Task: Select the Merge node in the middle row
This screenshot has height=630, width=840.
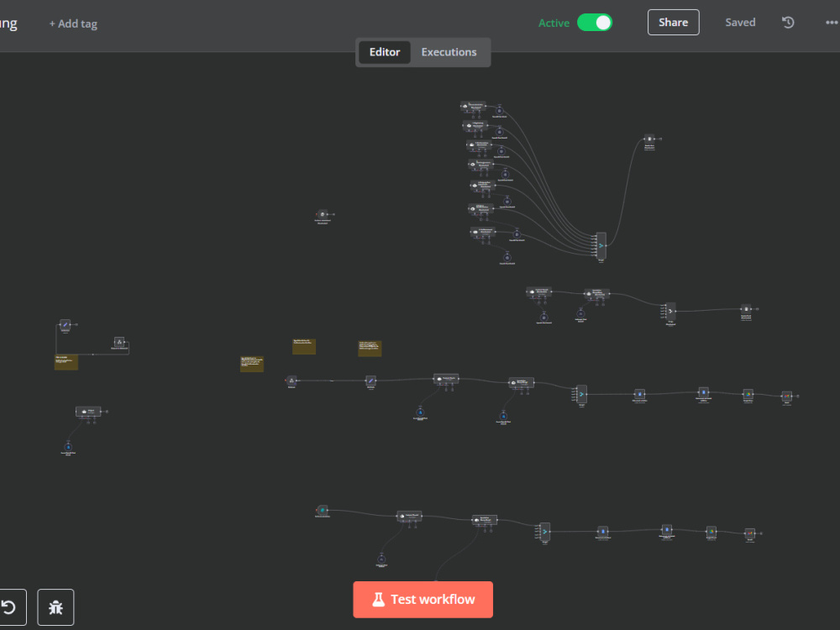Action: [582, 394]
